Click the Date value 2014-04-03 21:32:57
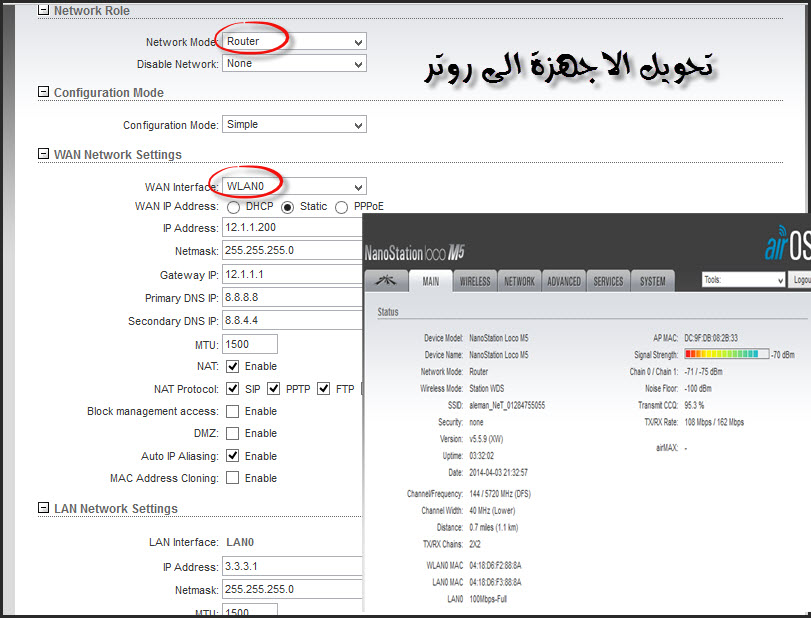This screenshot has height=618, width=811. click(x=499, y=472)
